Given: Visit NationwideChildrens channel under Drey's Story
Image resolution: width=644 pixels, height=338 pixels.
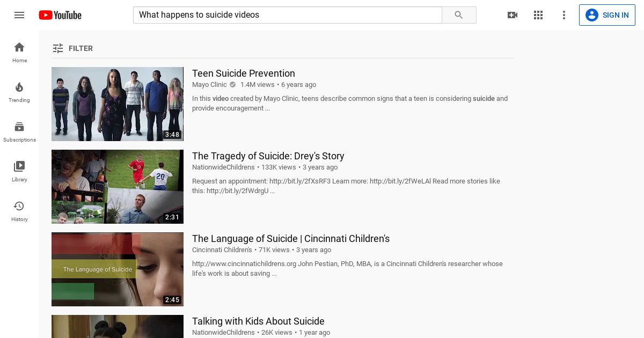Looking at the screenshot, I should (x=223, y=167).
